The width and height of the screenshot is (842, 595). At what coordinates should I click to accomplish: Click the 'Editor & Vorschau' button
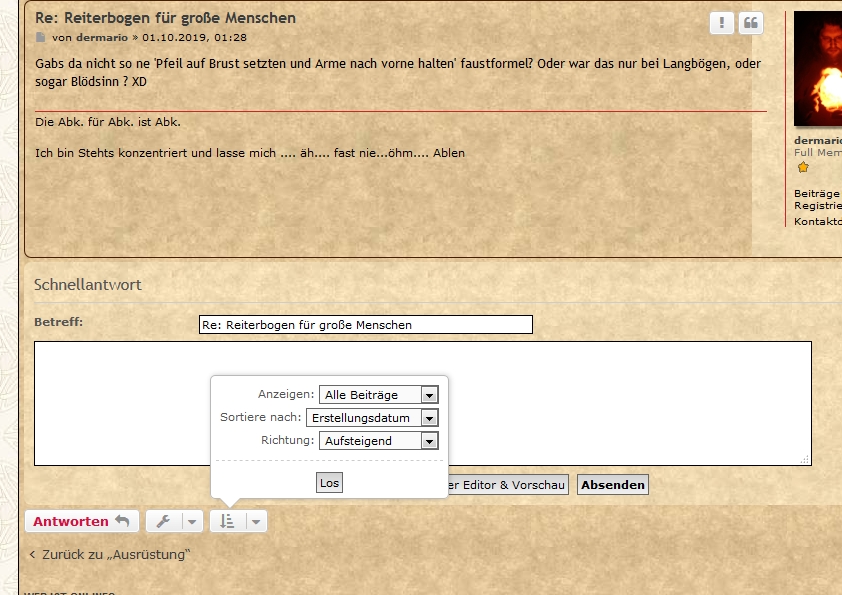coord(508,485)
